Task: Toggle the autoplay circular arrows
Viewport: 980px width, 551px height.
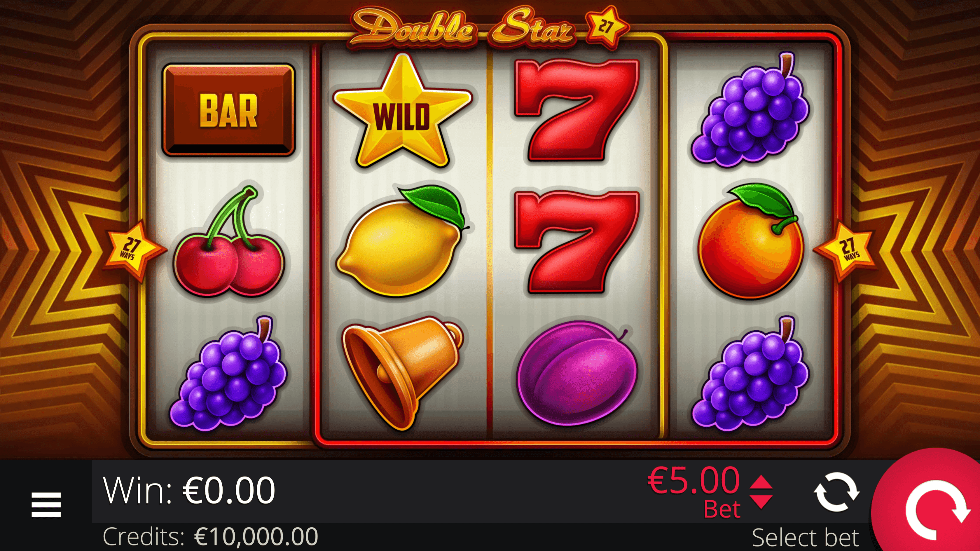Action: (836, 492)
